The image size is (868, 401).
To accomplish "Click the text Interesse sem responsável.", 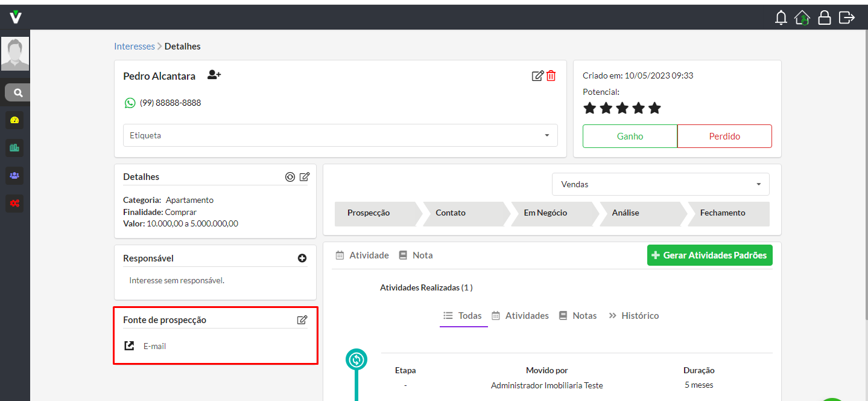I will tap(177, 280).
